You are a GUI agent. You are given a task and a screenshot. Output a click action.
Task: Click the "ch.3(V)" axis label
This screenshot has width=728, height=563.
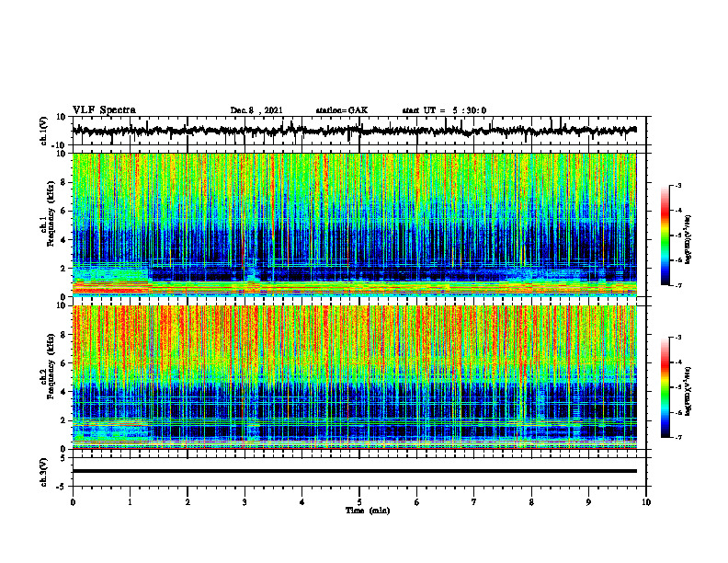(x=43, y=472)
